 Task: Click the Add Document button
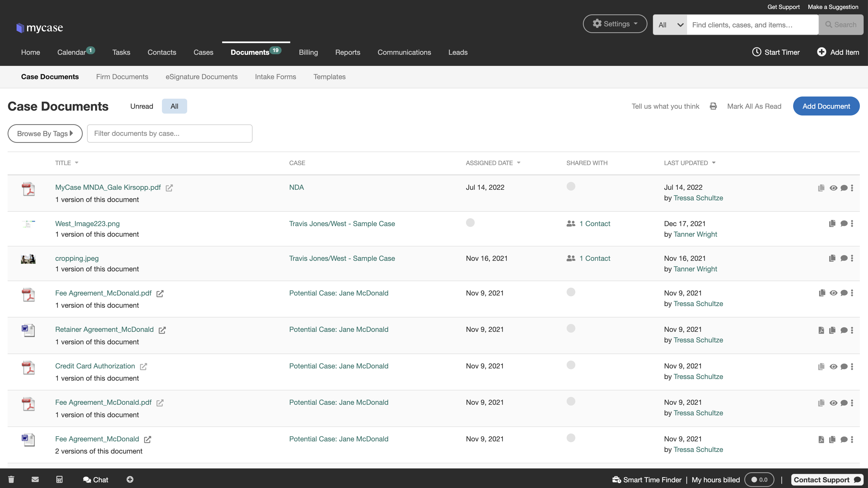(826, 107)
